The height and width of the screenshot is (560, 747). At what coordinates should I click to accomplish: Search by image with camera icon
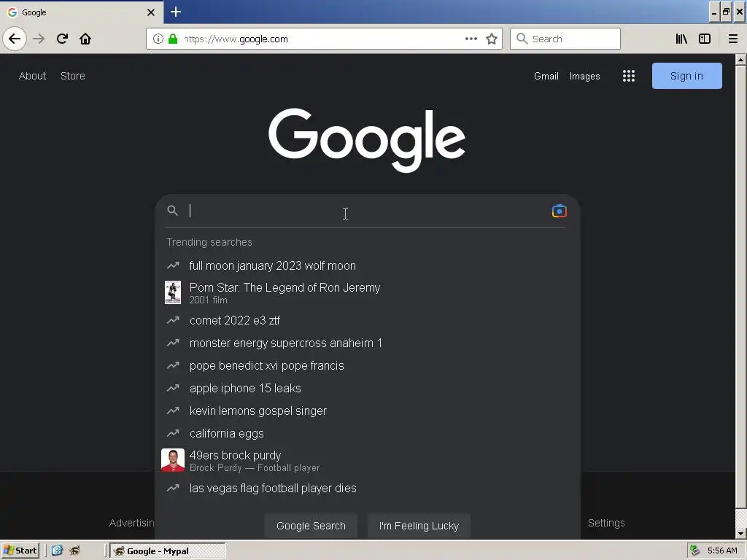[x=559, y=211]
